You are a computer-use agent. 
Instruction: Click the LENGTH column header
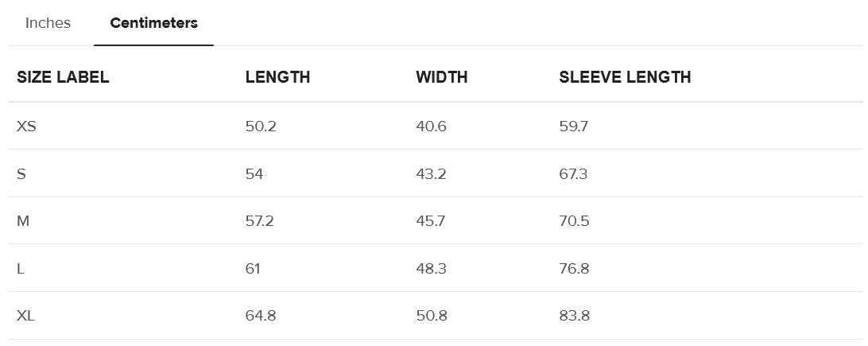click(277, 77)
